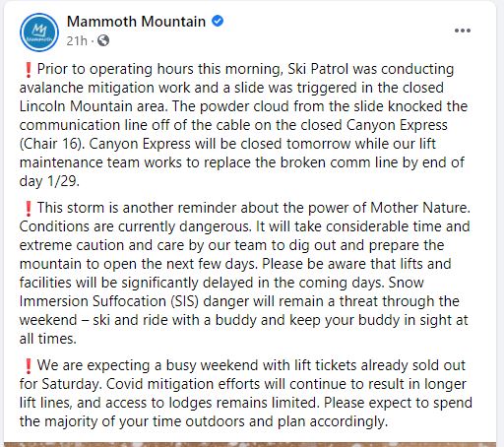Click the 'all times.' closing line

pos(48,339)
